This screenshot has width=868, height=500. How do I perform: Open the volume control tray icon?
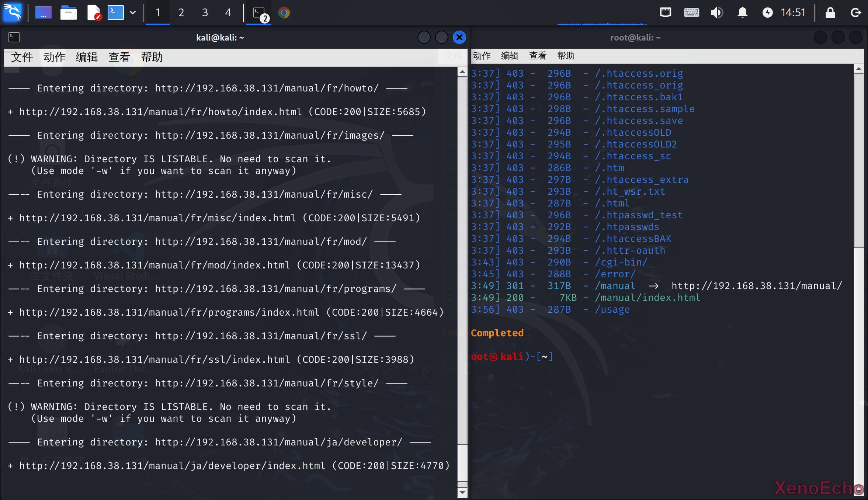point(716,13)
